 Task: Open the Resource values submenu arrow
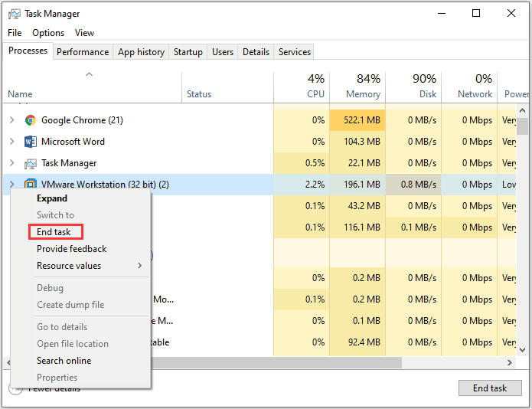point(140,266)
